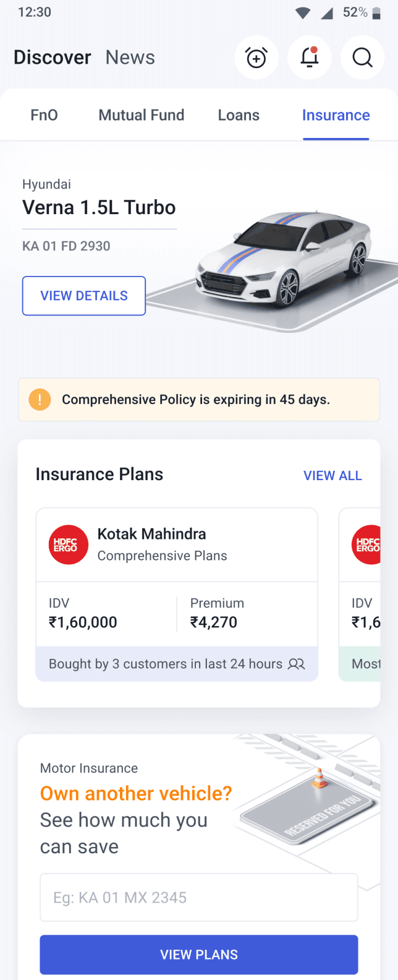This screenshot has width=398, height=980.
Task: Tap the orange warning exclamation icon
Action: click(x=40, y=400)
